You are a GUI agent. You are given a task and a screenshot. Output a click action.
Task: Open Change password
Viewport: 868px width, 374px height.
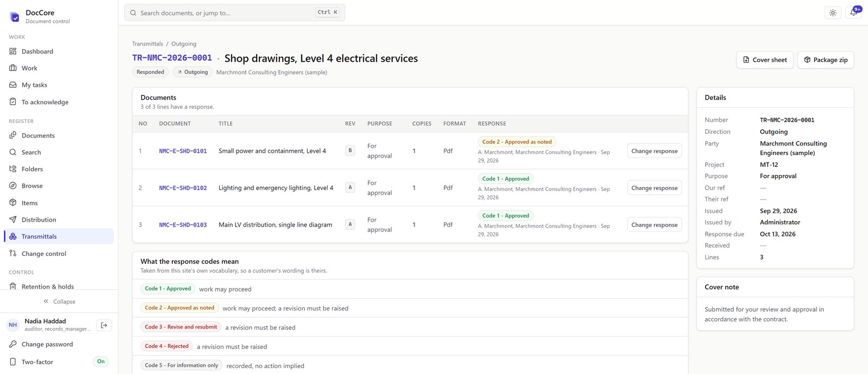(59, 344)
